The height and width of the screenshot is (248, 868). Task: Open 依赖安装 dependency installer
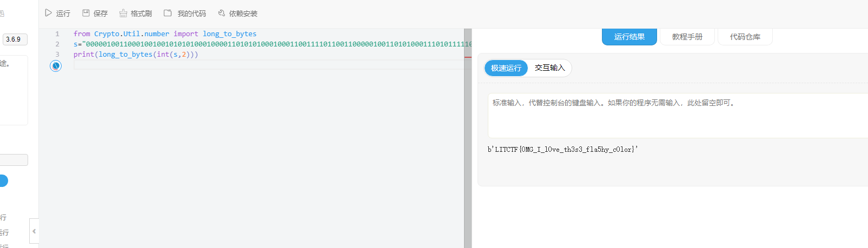pos(237,13)
